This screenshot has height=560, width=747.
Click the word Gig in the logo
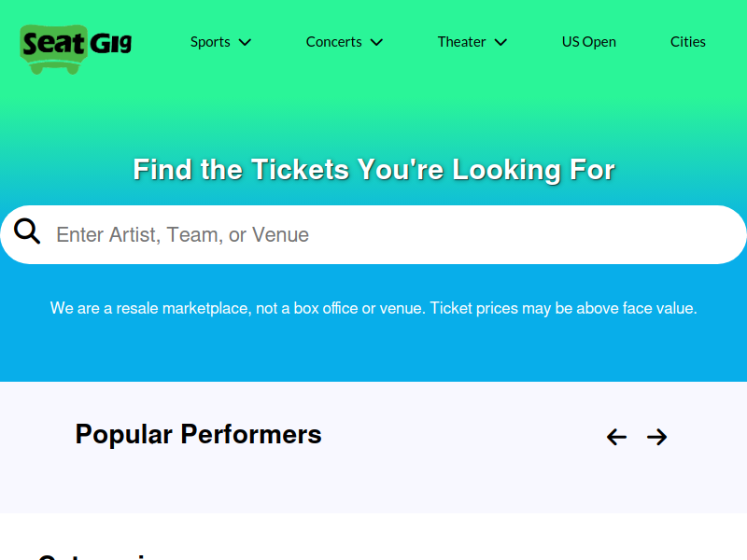(110, 44)
